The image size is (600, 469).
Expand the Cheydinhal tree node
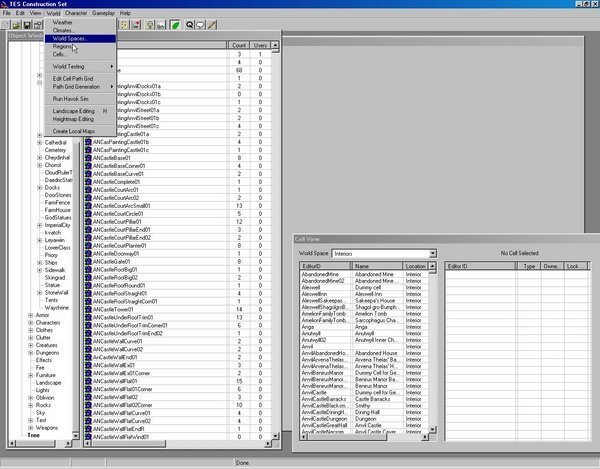tap(39, 158)
